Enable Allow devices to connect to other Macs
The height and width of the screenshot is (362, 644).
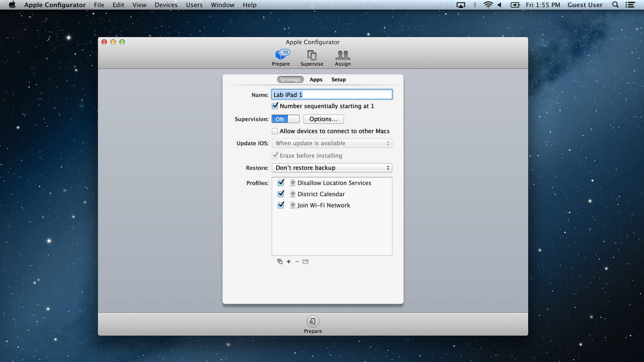(275, 131)
